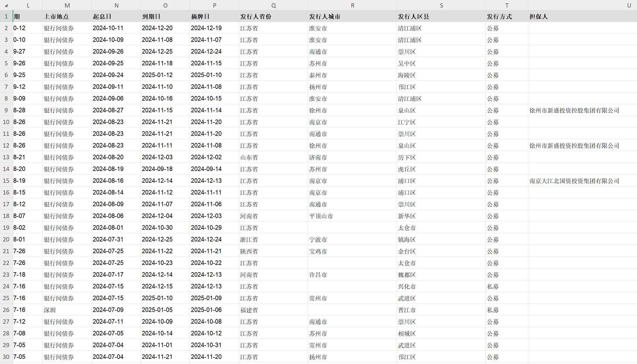Select the 2025-01-12 maturity date cell

click(x=157, y=75)
